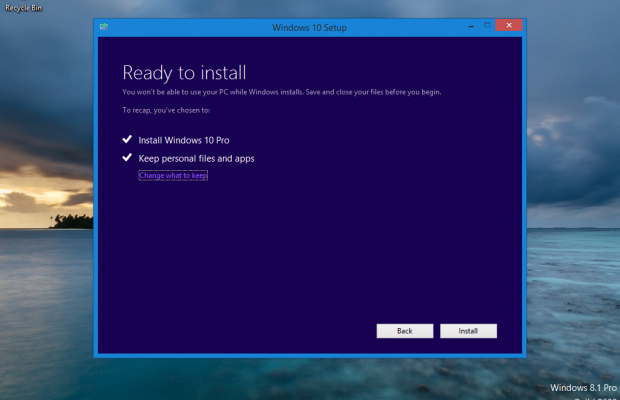
Task: Click the Ready to install heading
Action: (x=184, y=72)
